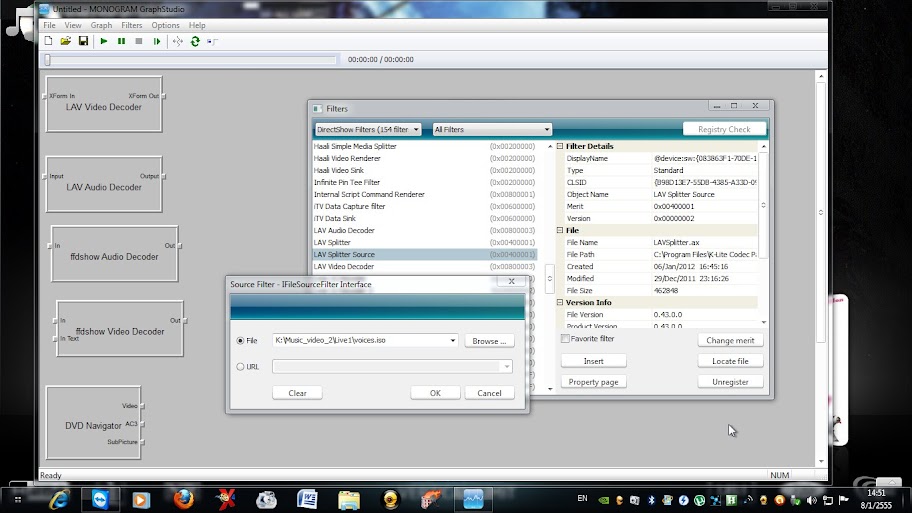
Task: Select Haali Simple Media Splitter row
Action: point(424,147)
